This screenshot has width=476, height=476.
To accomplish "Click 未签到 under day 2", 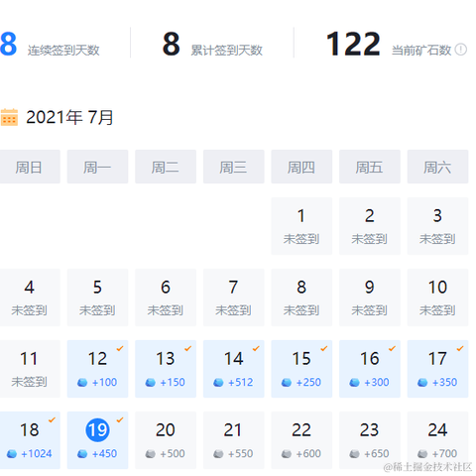I will tap(370, 239).
